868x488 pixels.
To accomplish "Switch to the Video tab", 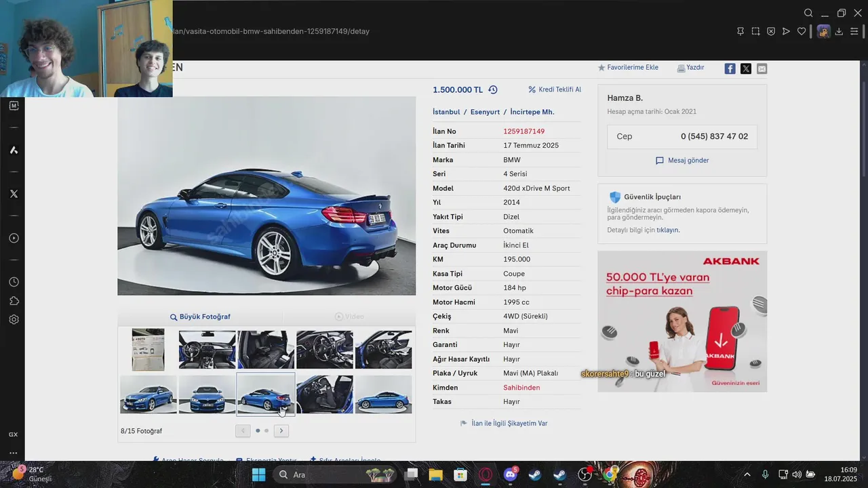I will [x=349, y=317].
